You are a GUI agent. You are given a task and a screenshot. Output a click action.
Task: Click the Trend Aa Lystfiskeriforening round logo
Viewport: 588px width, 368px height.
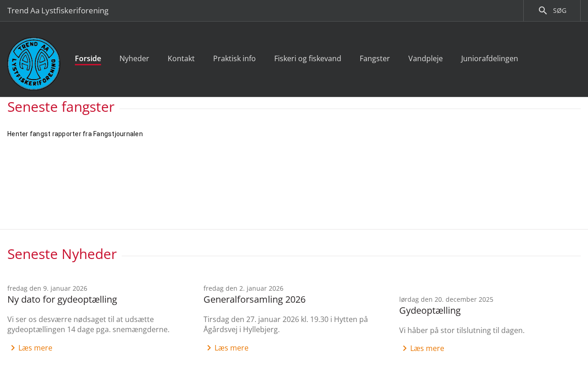tap(34, 63)
